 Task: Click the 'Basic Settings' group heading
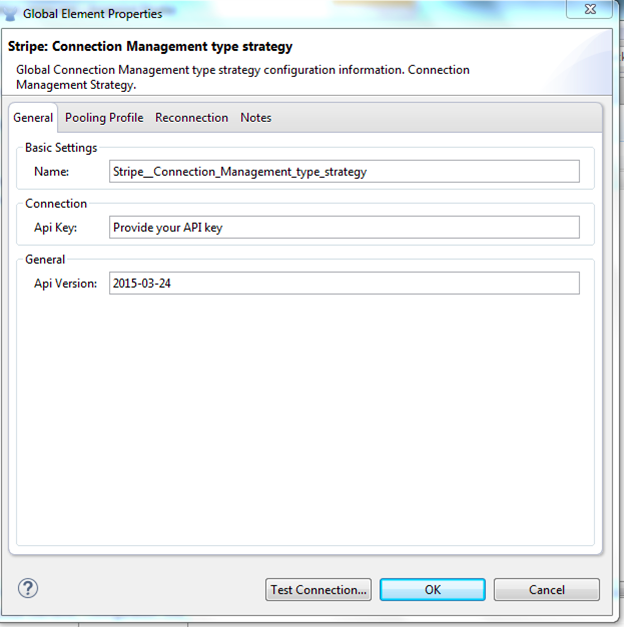click(x=61, y=148)
